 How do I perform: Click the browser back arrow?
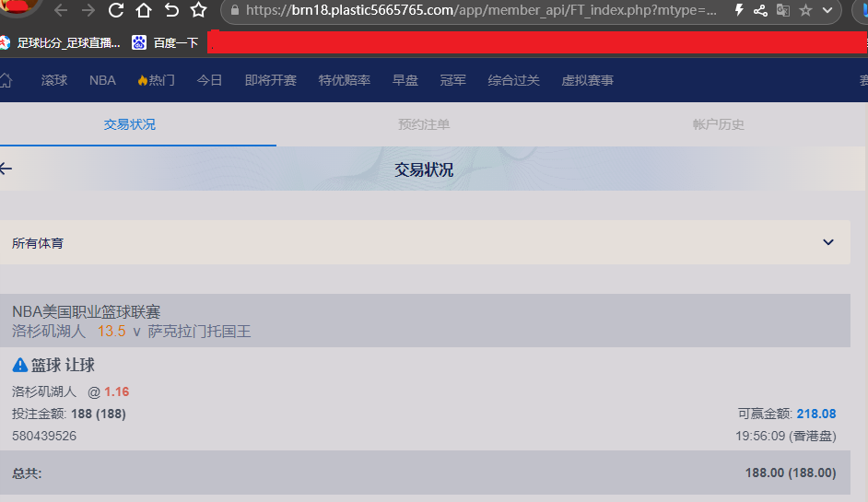point(61,10)
